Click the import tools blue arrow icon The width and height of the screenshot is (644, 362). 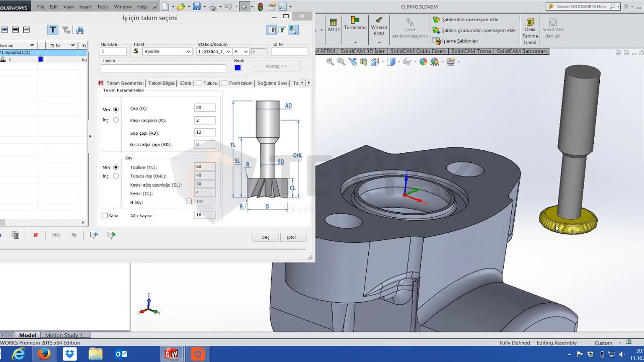pos(94,235)
